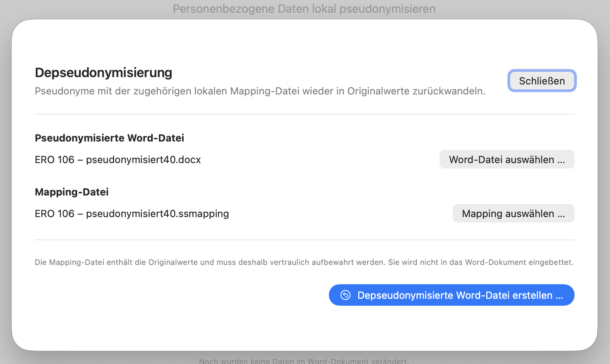Choose a Word file via Word-Datei auswählen
The image size is (610, 364).
click(x=507, y=159)
